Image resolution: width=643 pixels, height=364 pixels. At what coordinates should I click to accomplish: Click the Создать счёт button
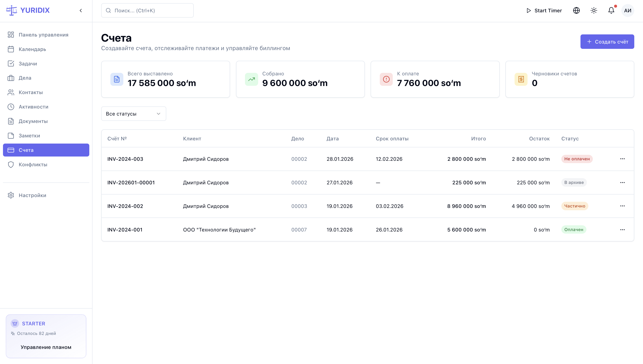click(607, 42)
